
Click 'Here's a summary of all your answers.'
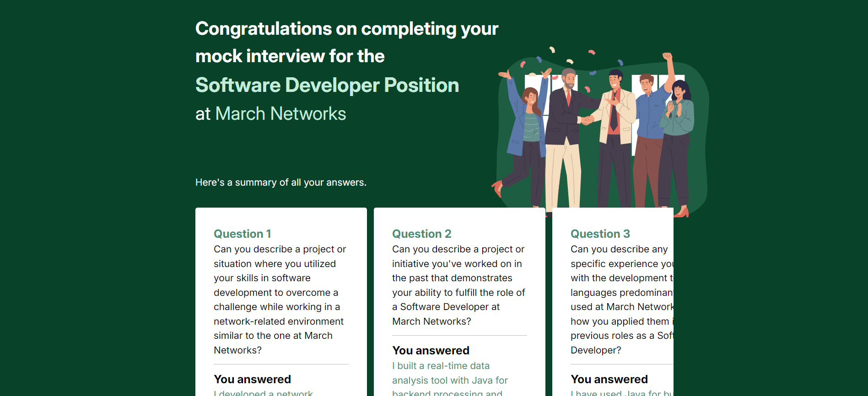281,182
